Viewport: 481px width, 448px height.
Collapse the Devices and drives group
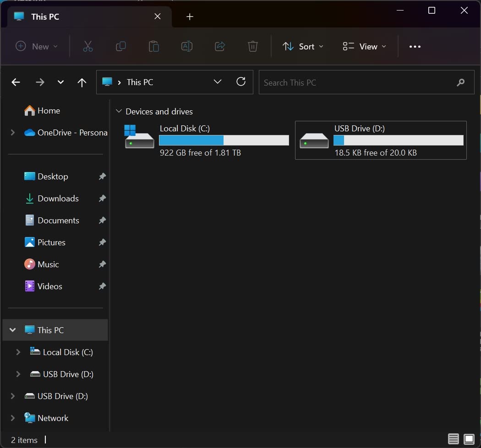coord(119,111)
